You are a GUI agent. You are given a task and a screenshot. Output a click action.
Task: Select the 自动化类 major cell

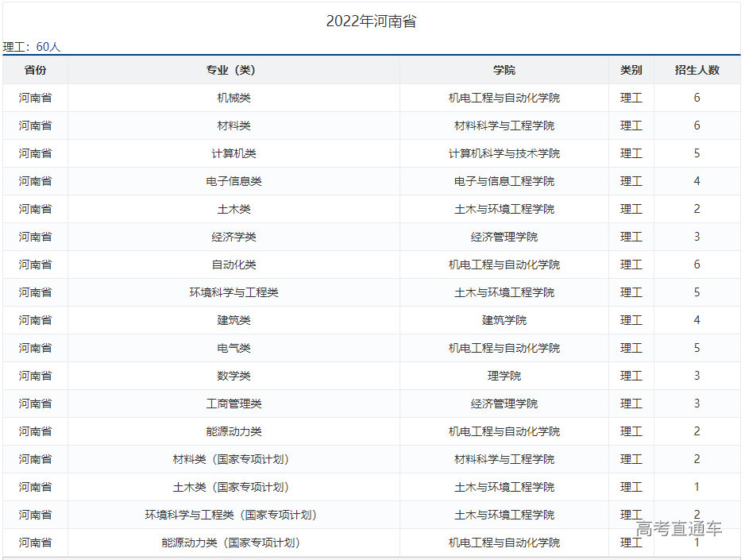click(x=234, y=265)
